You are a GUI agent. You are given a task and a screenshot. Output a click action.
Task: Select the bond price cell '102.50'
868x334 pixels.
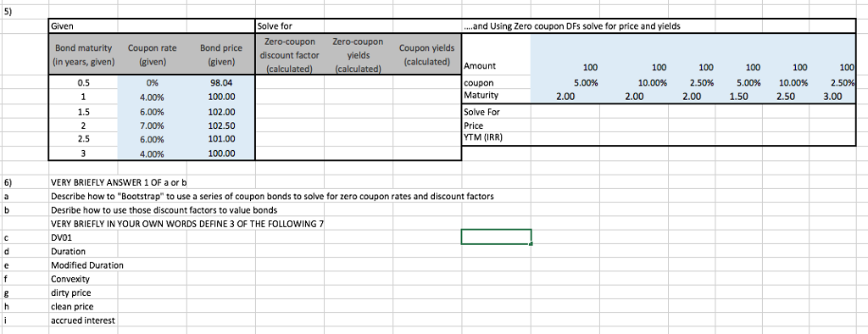point(221,125)
